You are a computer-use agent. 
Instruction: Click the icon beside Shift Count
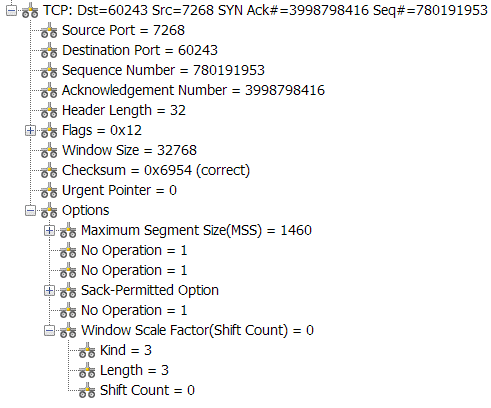(87, 391)
